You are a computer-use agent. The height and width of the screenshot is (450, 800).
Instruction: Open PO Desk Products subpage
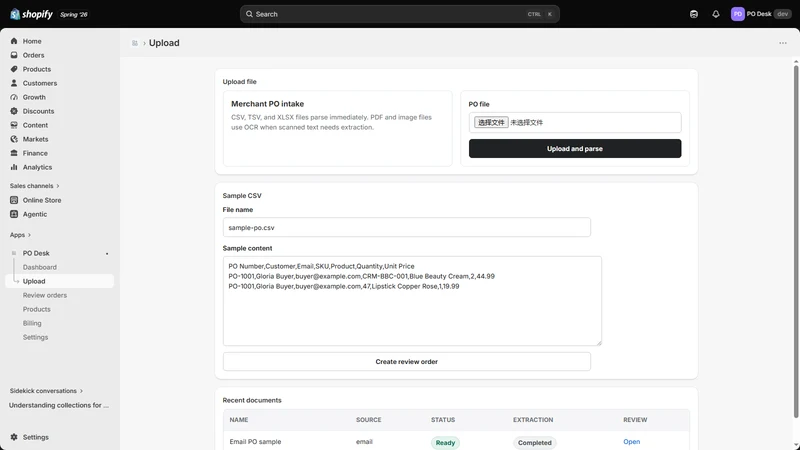tap(37, 309)
